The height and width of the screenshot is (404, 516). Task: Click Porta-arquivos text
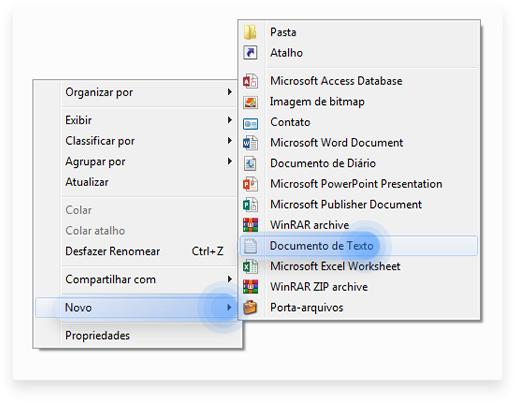[307, 308]
